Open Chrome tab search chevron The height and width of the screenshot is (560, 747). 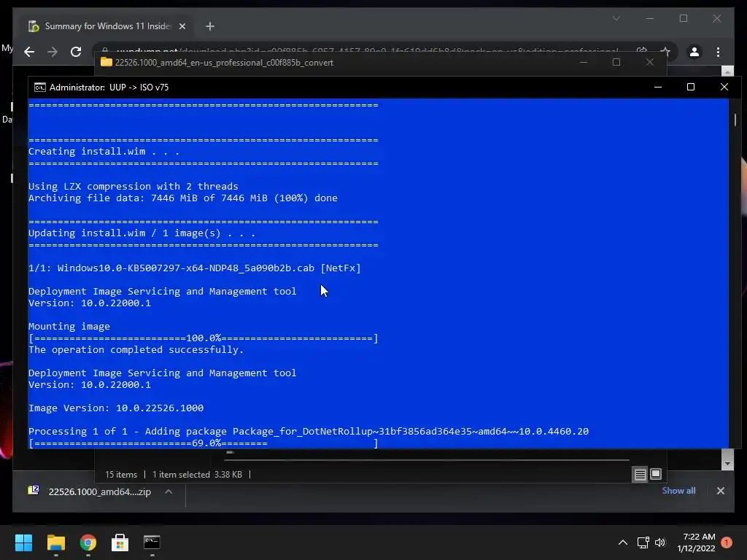coord(616,18)
